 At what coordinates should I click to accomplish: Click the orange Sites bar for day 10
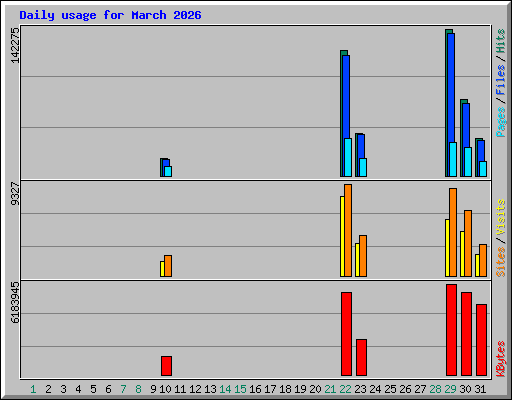click(168, 266)
